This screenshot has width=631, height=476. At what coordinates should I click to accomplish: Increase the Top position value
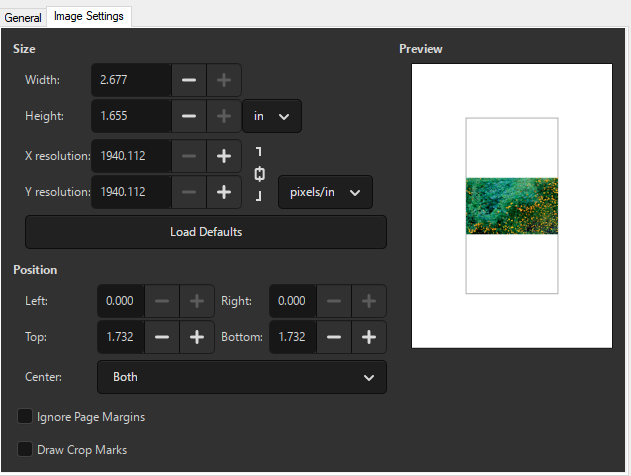click(197, 337)
